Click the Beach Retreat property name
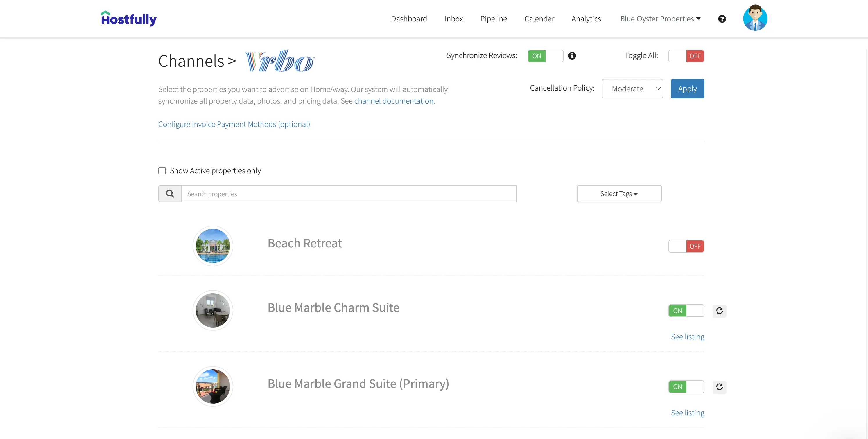This screenshot has height=439, width=868. click(x=305, y=243)
